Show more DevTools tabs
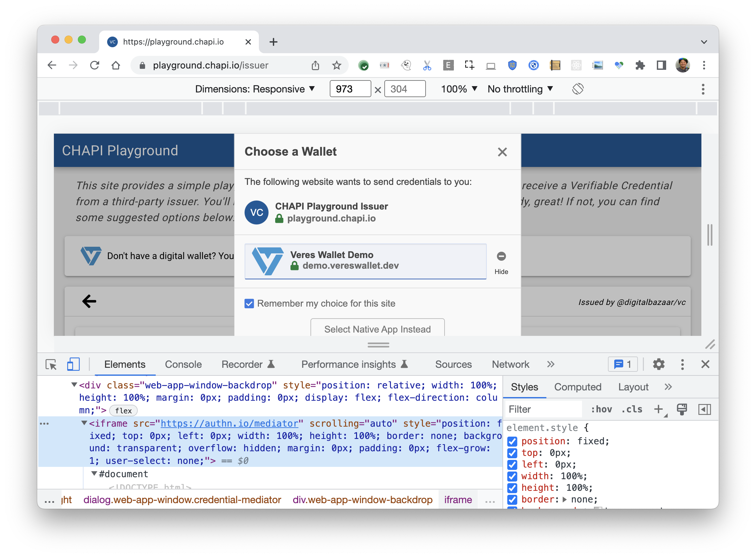 [551, 364]
